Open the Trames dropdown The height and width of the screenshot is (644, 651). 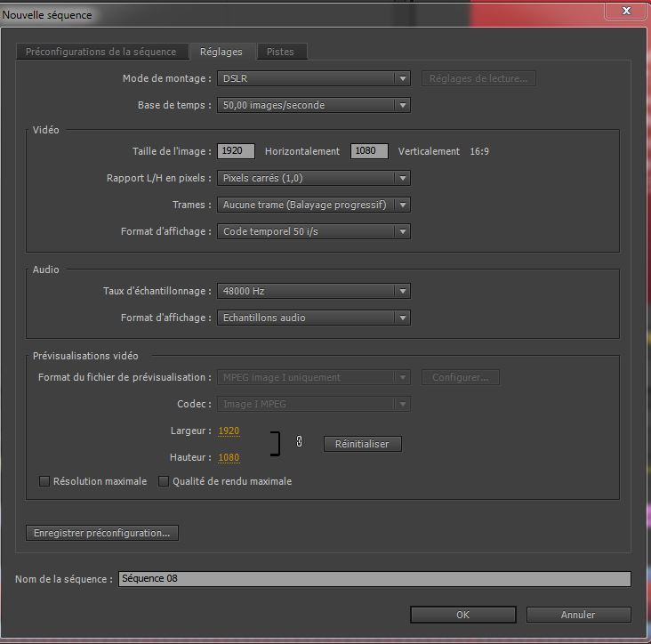pyautogui.click(x=313, y=205)
